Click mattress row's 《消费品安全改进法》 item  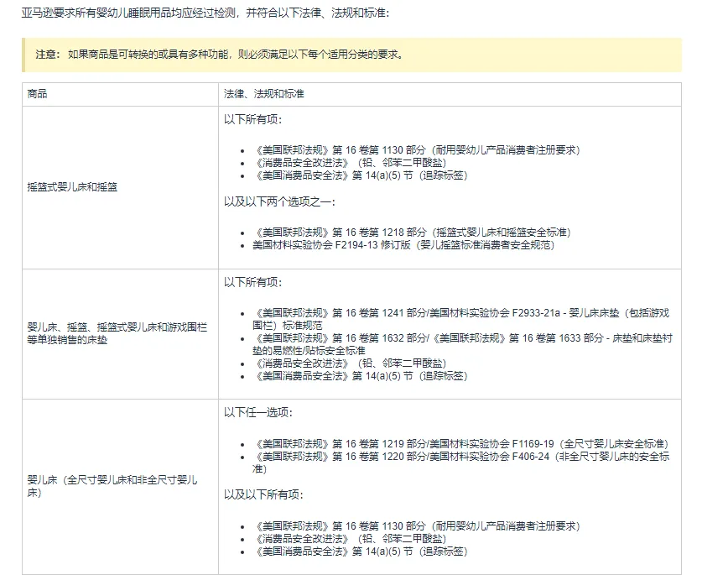[349, 363]
